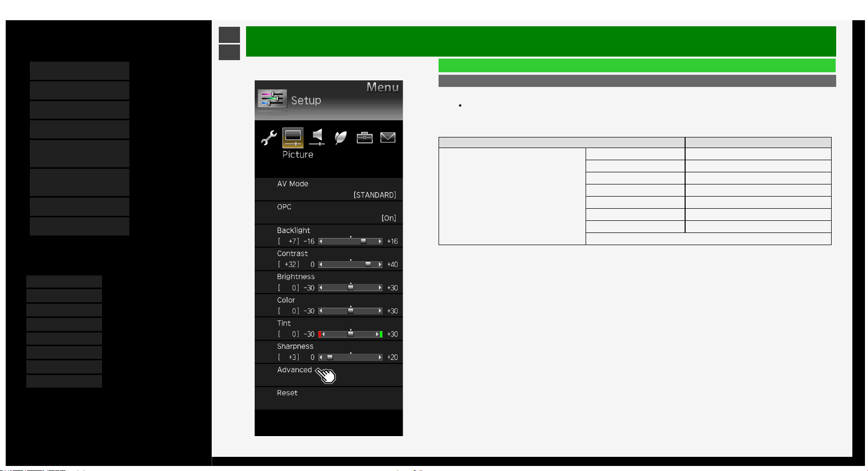Screen dimensions: 868x471
Task: Select the Brightness menu label
Action: (296, 277)
